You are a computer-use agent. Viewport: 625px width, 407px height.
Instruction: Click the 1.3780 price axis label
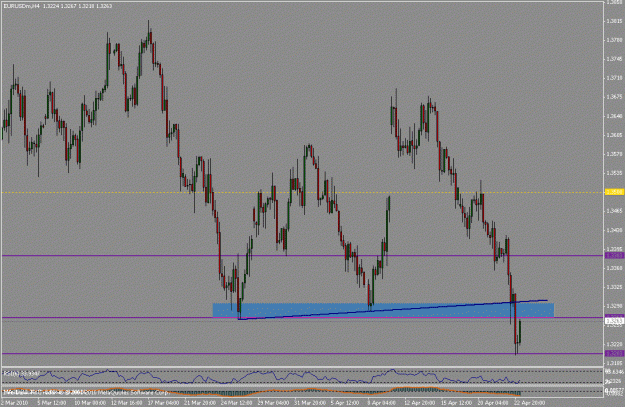[x=614, y=40]
